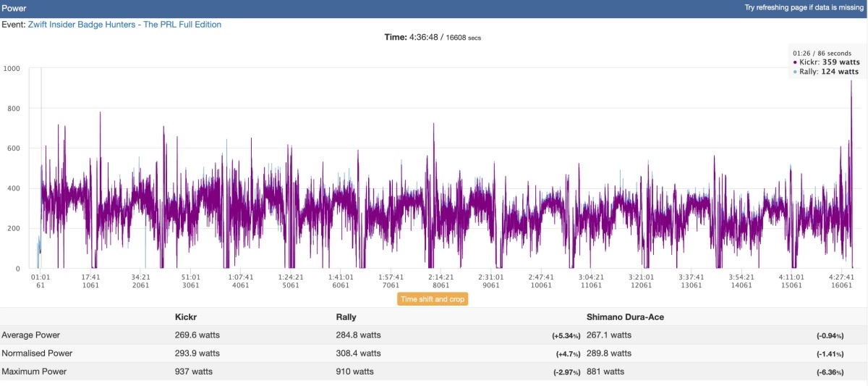Image resolution: width=868 pixels, height=386 pixels.
Task: Select the 4:27:41 time axis marker
Action: pos(841,277)
